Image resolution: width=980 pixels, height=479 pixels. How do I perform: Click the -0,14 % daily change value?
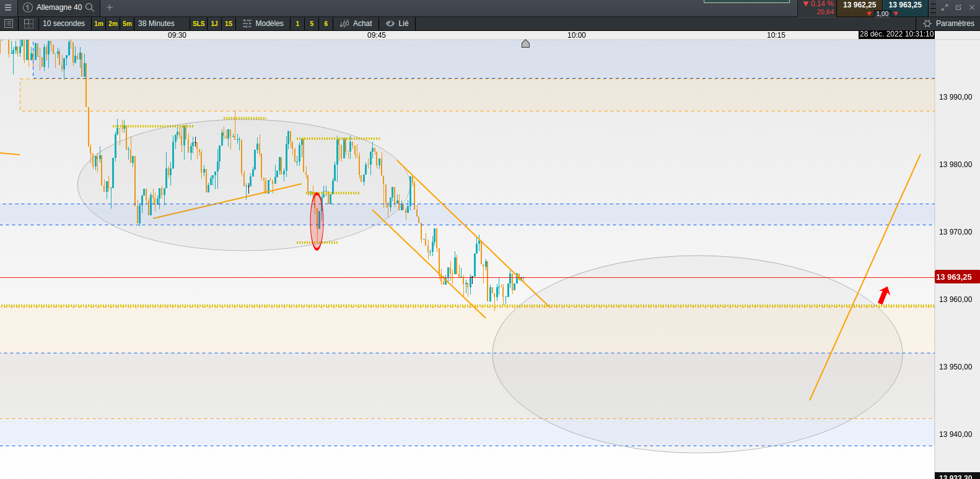[818, 4]
